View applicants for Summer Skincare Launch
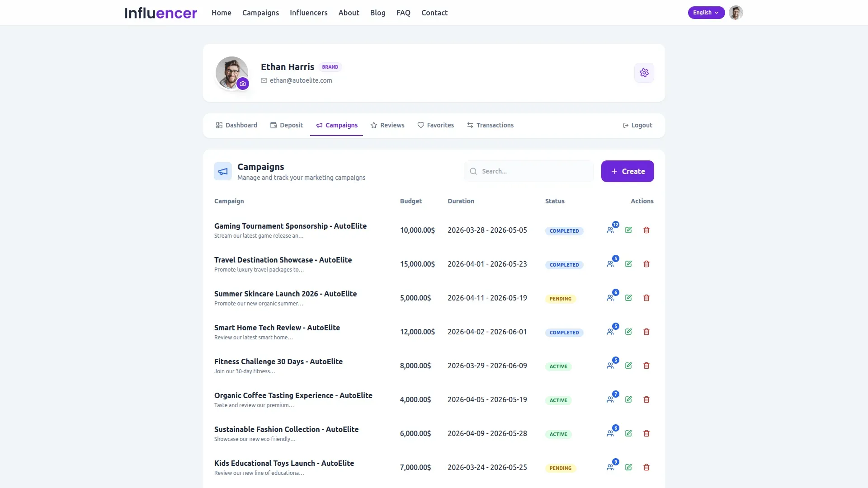Image resolution: width=868 pixels, height=488 pixels. (610, 298)
